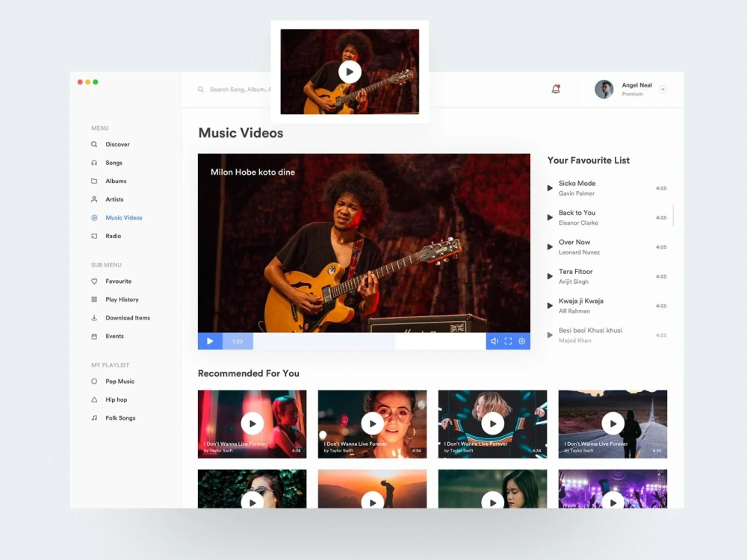Open Songs in the menu
The height and width of the screenshot is (560, 747).
[114, 163]
